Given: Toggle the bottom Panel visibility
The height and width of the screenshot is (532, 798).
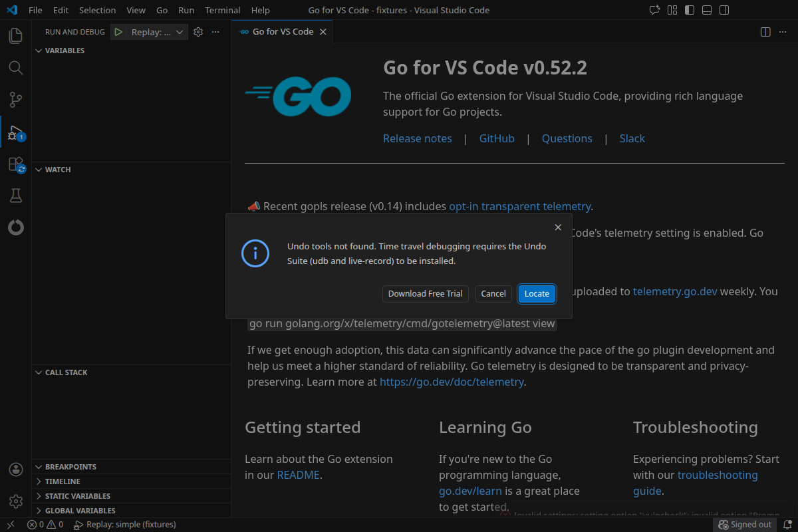Looking at the screenshot, I should (x=707, y=10).
